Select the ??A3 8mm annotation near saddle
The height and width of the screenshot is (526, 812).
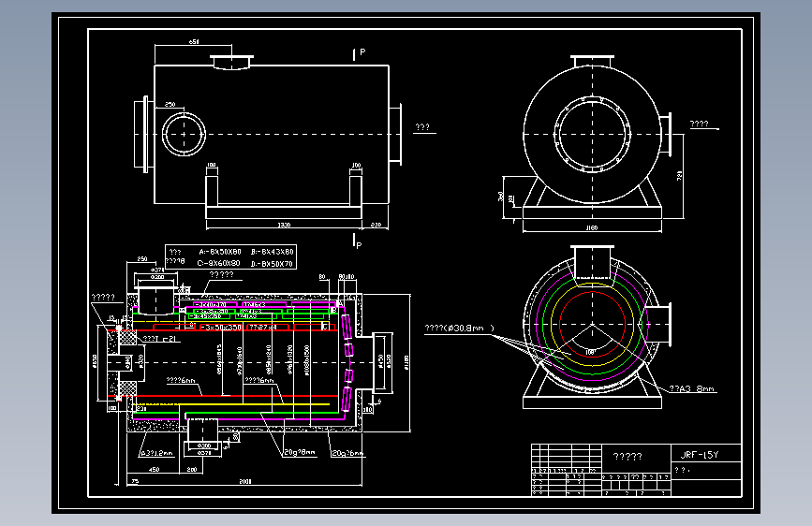(x=691, y=388)
